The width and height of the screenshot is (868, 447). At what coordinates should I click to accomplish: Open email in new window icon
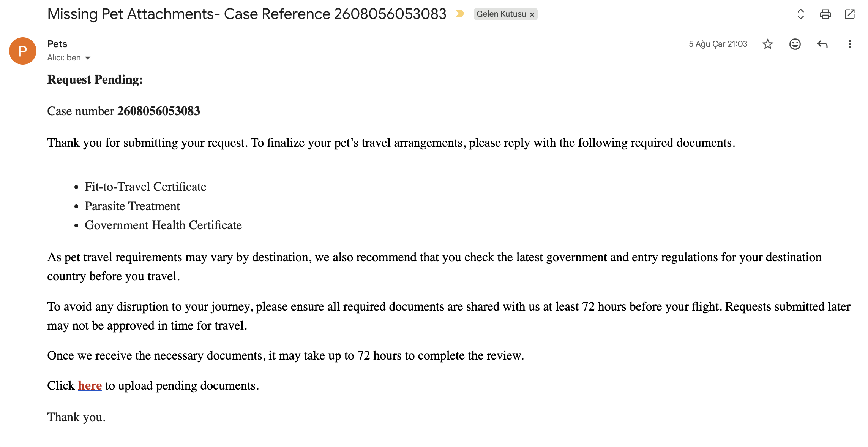[849, 14]
